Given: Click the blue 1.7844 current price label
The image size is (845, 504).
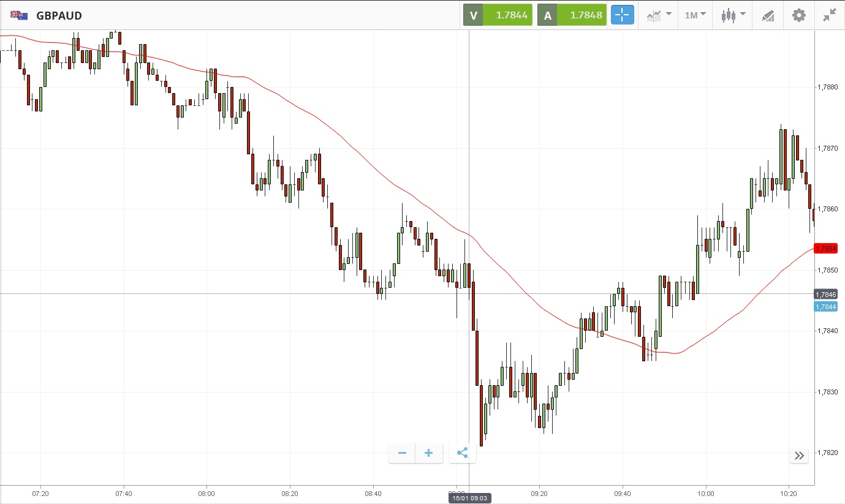Looking at the screenshot, I should tap(825, 307).
